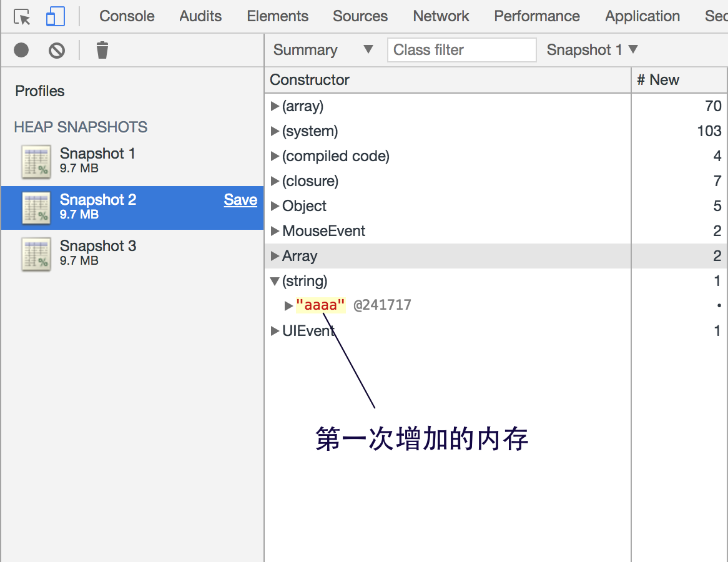Expand the (closure) constructor row
Viewport: 728px width, 562px height.
coord(275,181)
